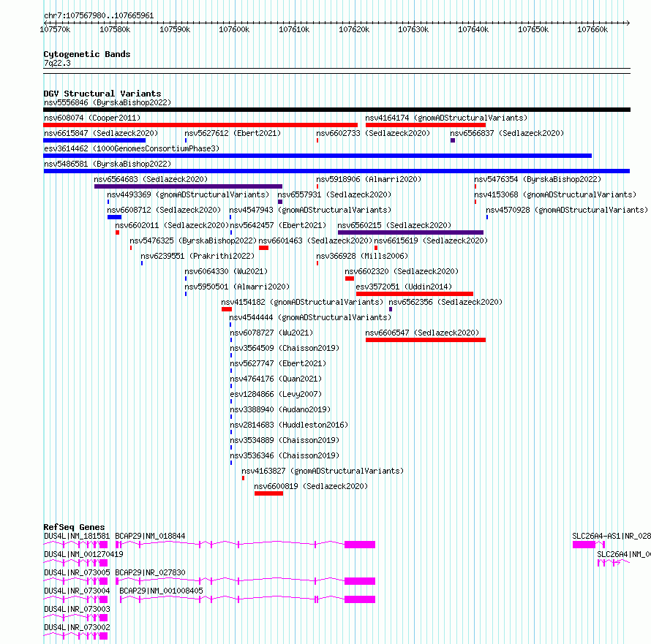Click nsv3536346 (Chaisson2019) label
This screenshot has width=651, height=644.
pos(285,455)
